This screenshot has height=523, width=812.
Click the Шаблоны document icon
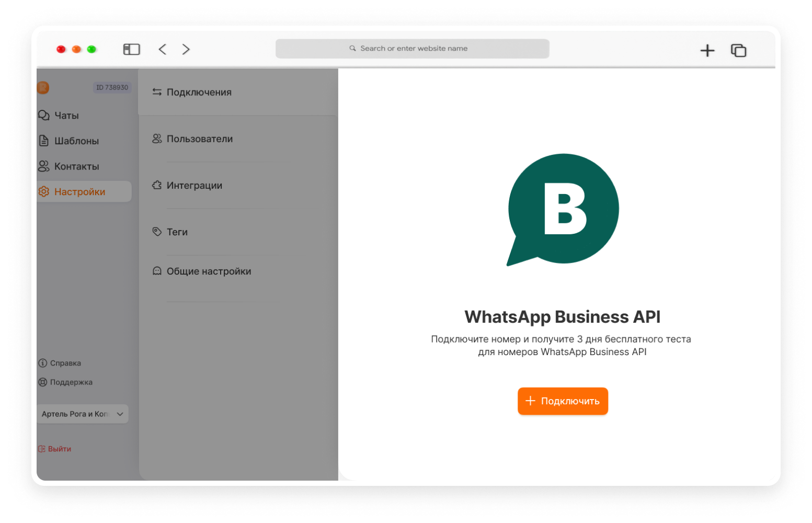44,141
